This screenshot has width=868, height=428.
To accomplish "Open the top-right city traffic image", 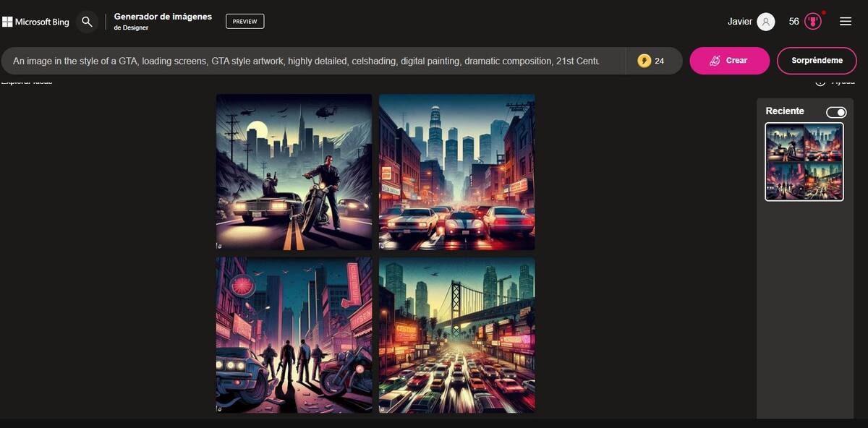I will 456,172.
